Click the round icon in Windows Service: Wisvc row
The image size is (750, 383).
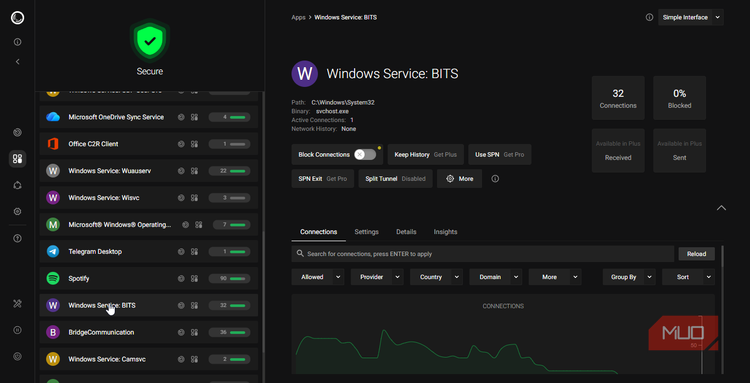(181, 197)
